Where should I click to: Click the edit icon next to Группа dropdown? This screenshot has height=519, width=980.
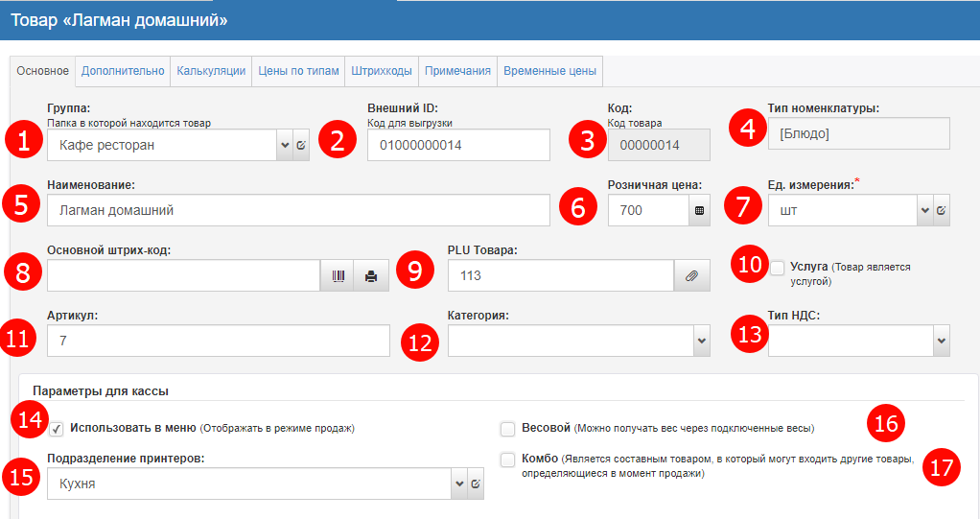point(301,146)
